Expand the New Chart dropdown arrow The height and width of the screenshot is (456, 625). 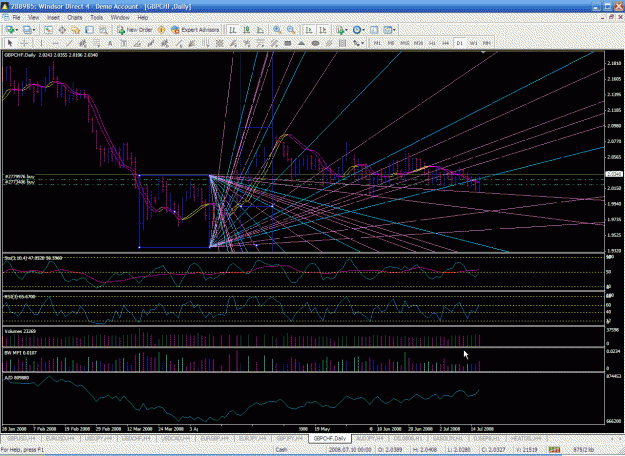pyautogui.click(x=17, y=30)
